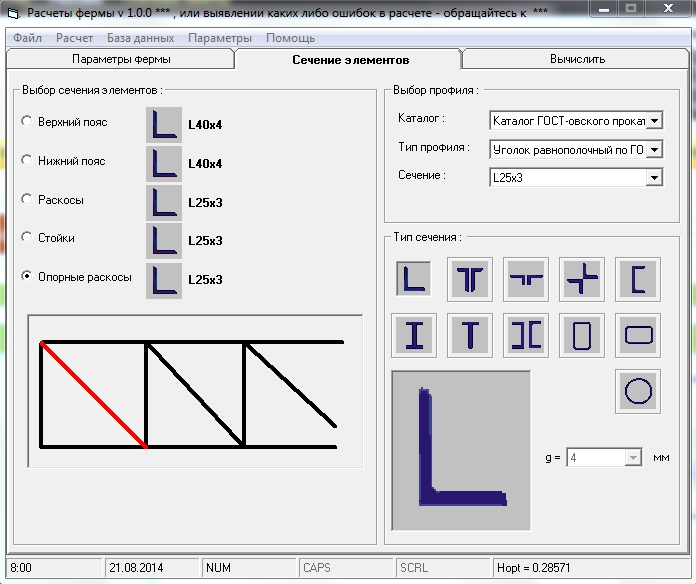Choose the double channel section icon

[x=526, y=334]
